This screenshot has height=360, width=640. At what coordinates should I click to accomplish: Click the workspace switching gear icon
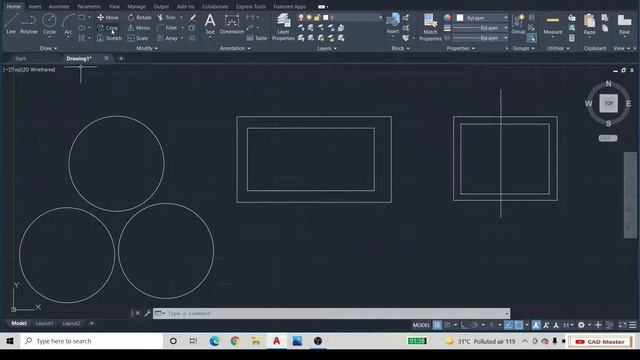pos(581,325)
